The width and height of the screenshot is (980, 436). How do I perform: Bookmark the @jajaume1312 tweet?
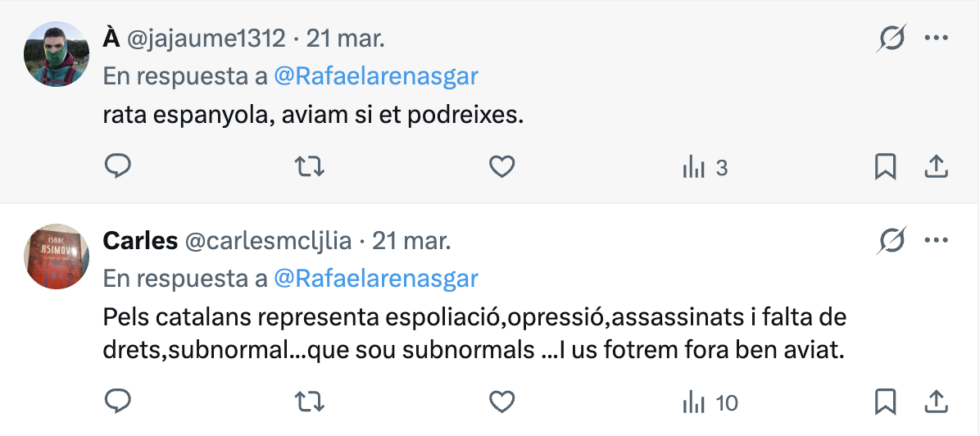(x=885, y=167)
